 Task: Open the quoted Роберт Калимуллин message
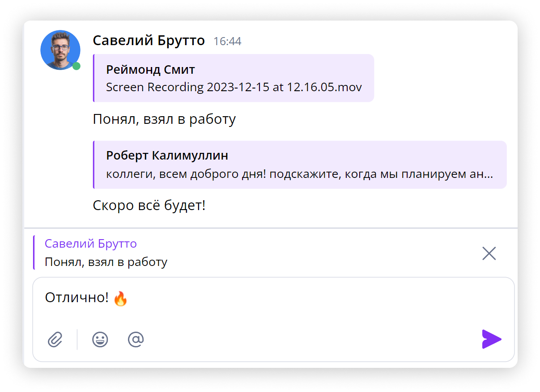pyautogui.click(x=299, y=164)
